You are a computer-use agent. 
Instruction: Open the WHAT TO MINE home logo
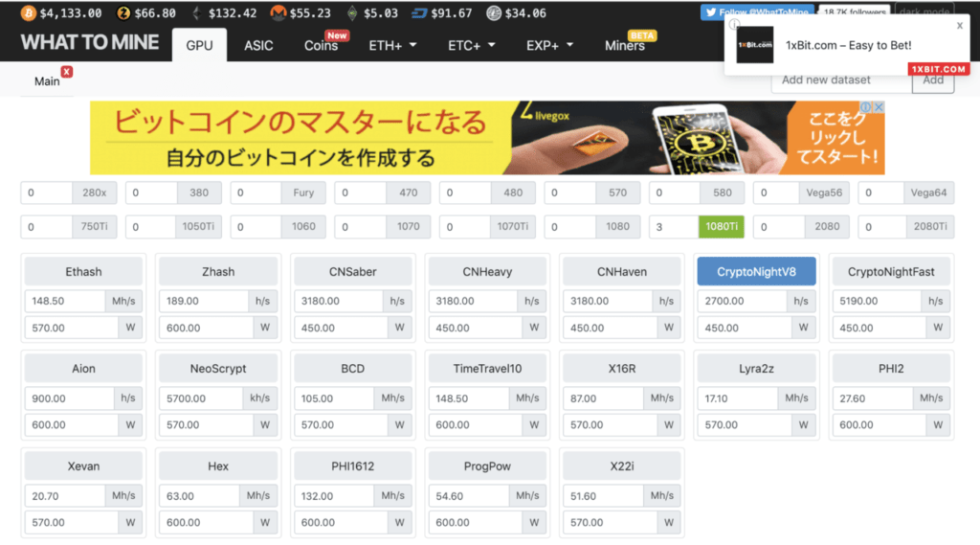[89, 42]
